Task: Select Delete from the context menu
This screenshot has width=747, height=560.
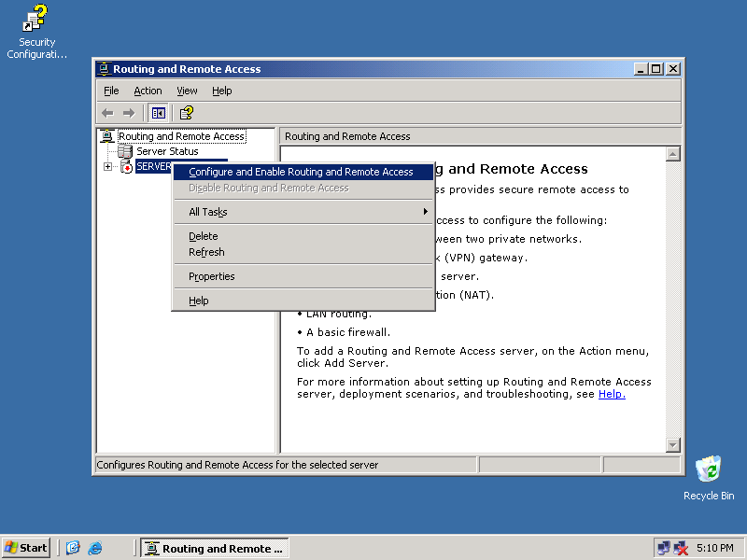Action: tap(303, 236)
